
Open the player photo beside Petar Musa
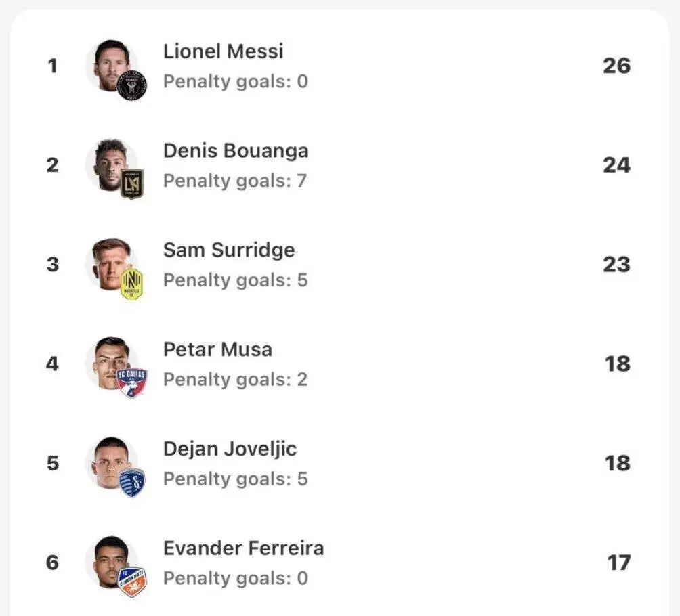108,361
